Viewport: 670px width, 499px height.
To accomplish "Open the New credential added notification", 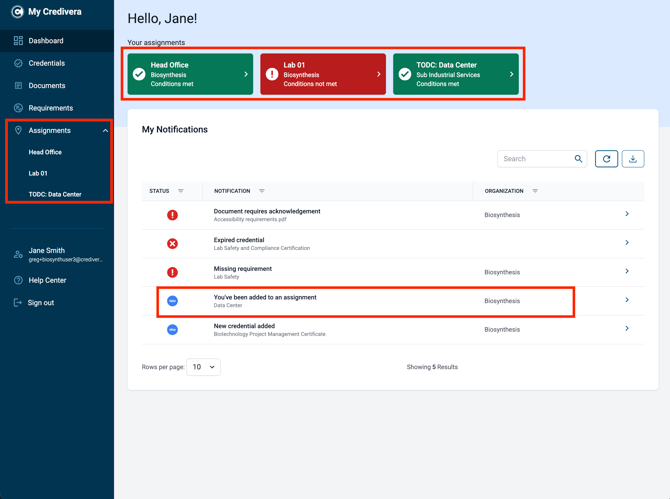I will pos(393,330).
